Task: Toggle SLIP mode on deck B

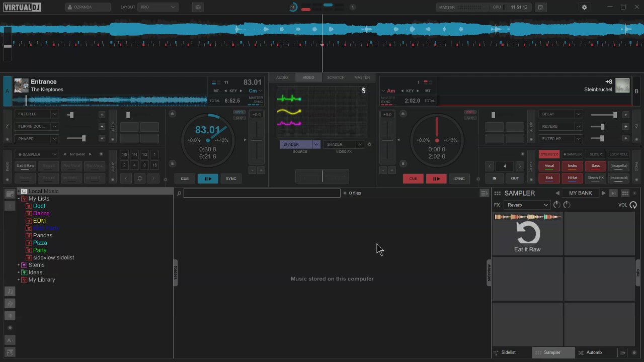Action: tap(470, 118)
